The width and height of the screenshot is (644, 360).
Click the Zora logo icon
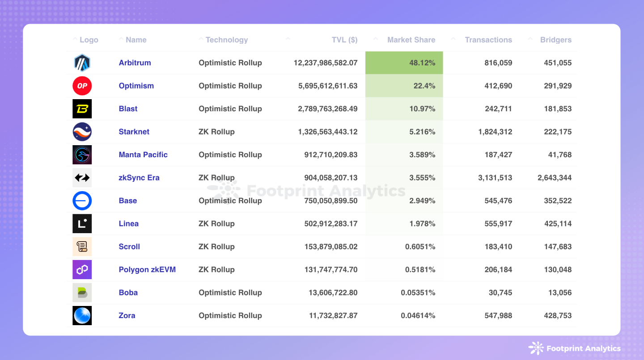pos(82,315)
